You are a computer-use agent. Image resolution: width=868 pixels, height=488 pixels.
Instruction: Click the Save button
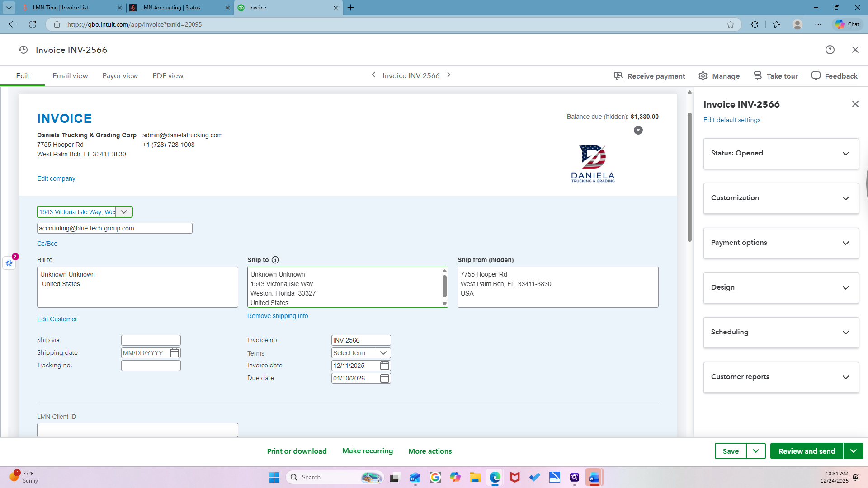[x=731, y=451]
